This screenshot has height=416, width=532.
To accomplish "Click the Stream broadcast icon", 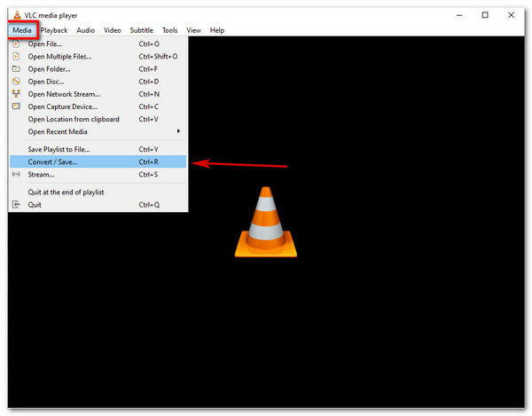I will coord(16,174).
